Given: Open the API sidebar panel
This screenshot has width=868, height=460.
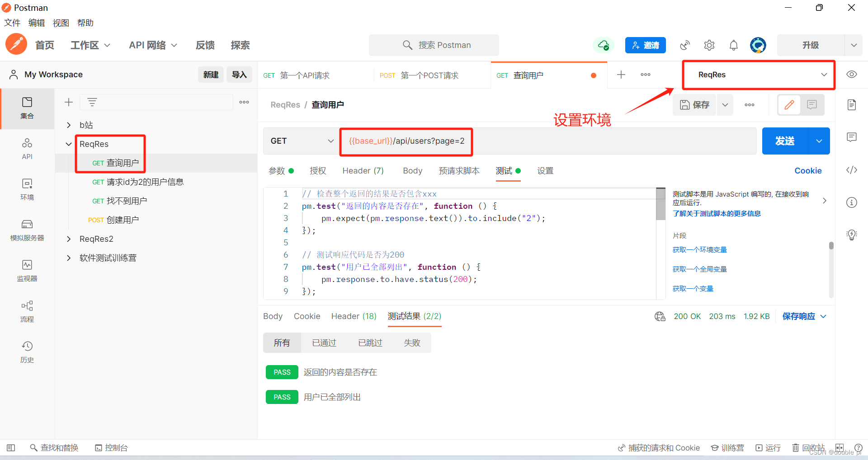Looking at the screenshot, I should click(x=27, y=149).
